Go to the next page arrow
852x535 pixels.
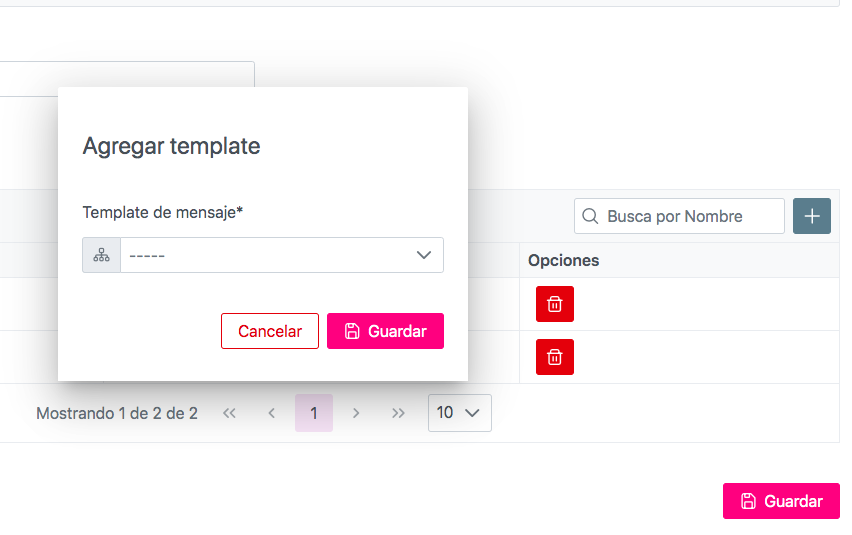pyautogui.click(x=356, y=413)
